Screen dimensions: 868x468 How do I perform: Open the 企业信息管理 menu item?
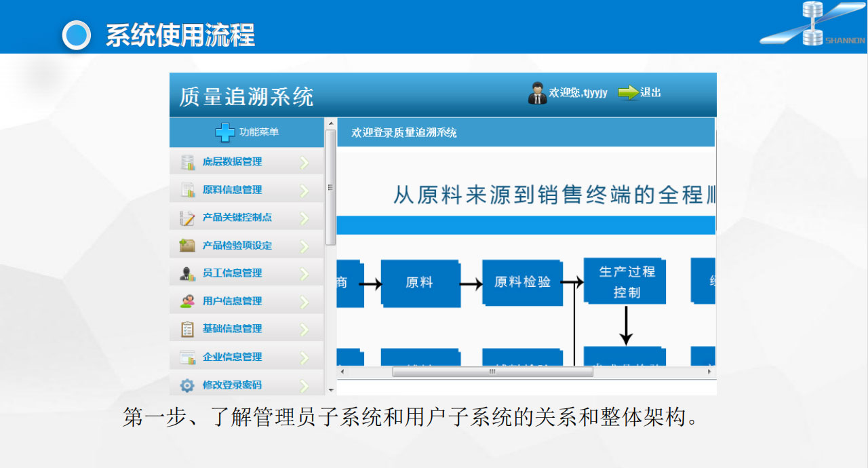pos(232,357)
